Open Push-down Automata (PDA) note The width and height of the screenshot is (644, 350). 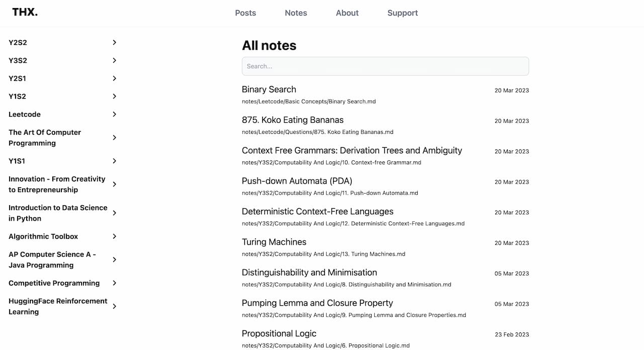pyautogui.click(x=297, y=181)
